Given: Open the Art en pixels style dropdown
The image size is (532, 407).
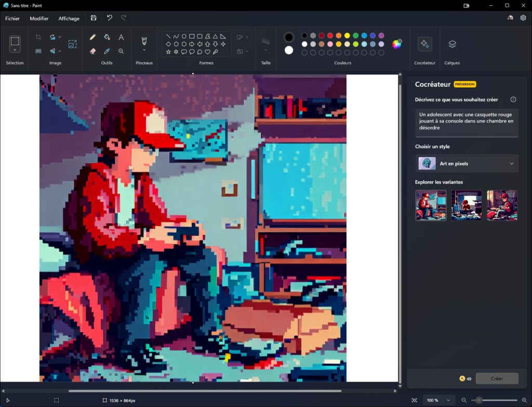Looking at the screenshot, I should pos(467,164).
